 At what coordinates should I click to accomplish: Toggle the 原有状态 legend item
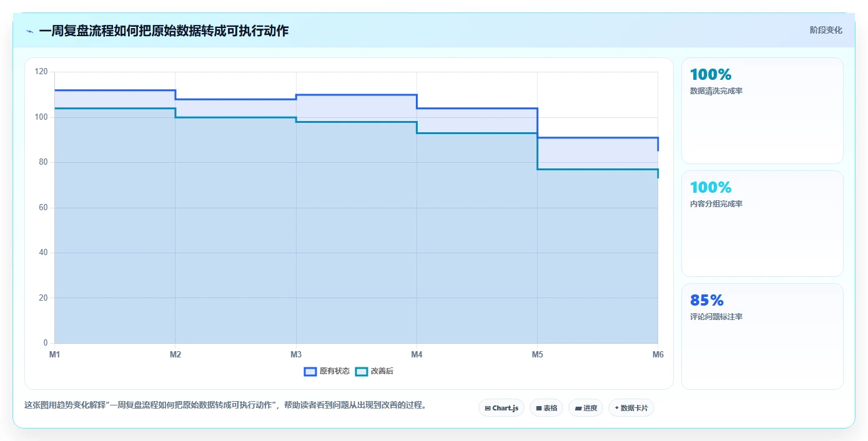point(327,371)
